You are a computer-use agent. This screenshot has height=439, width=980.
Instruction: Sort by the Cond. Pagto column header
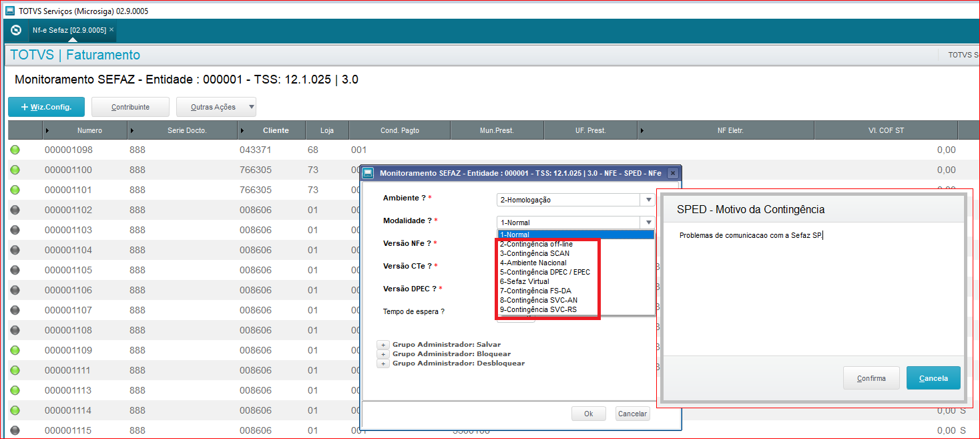point(400,130)
